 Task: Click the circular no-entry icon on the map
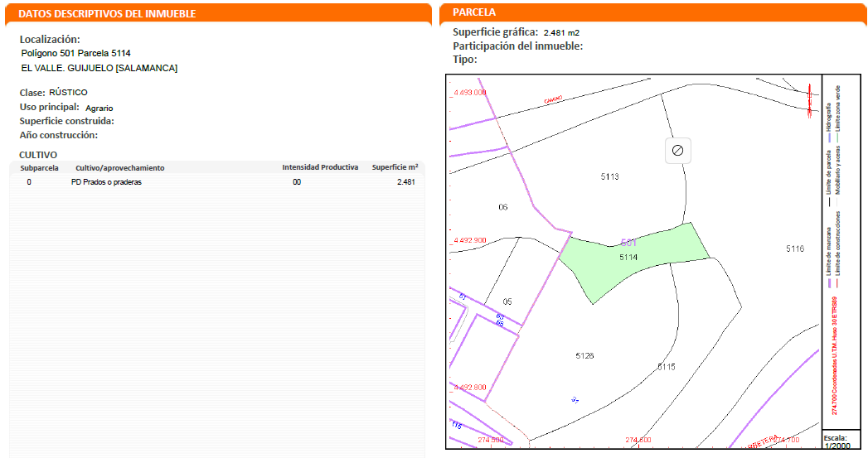coord(677,150)
